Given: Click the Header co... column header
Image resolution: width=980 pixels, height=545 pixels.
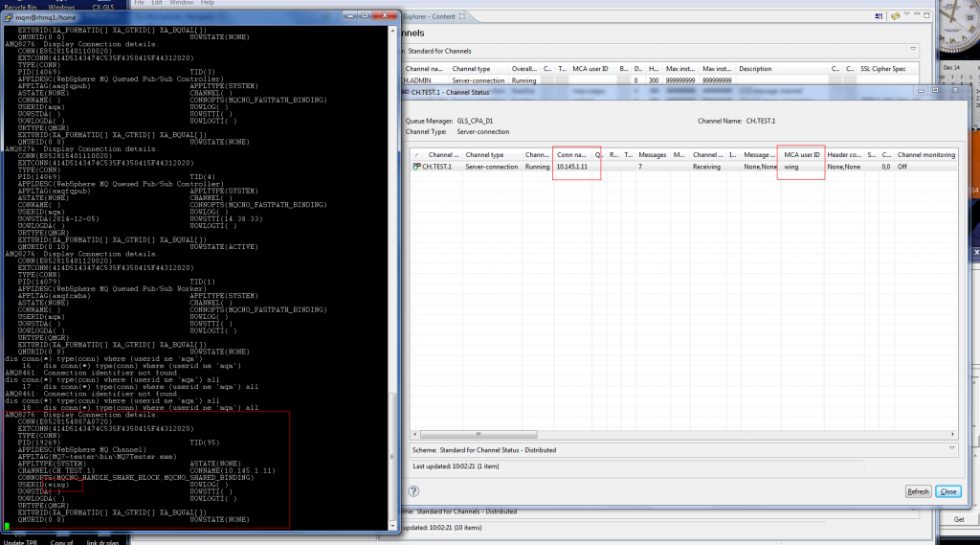Looking at the screenshot, I should pos(844,154).
